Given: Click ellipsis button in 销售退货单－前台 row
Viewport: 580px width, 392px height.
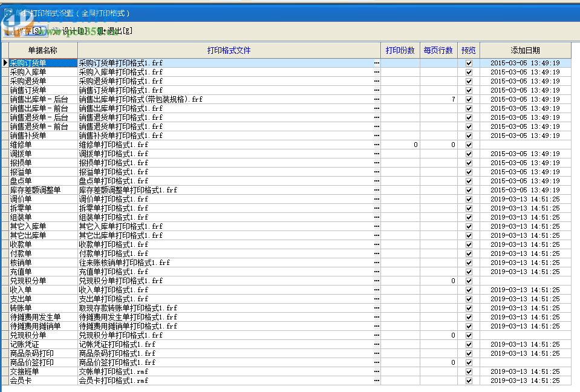Looking at the screenshot, I should pyautogui.click(x=377, y=126).
